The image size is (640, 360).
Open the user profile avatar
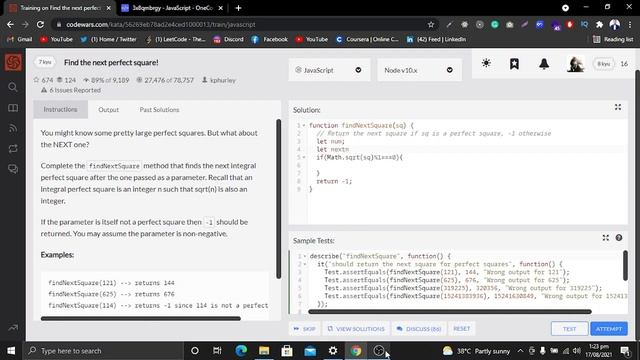tap(575, 64)
